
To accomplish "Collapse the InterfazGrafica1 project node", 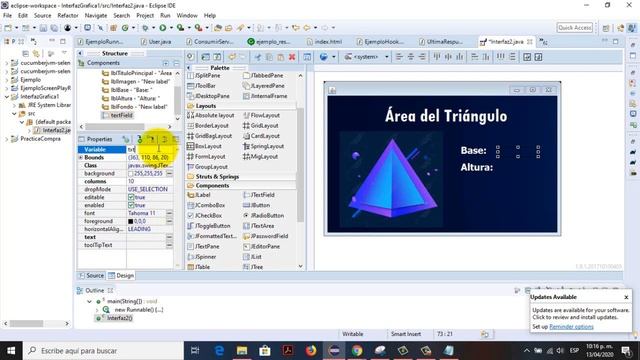I will tap(7, 97).
